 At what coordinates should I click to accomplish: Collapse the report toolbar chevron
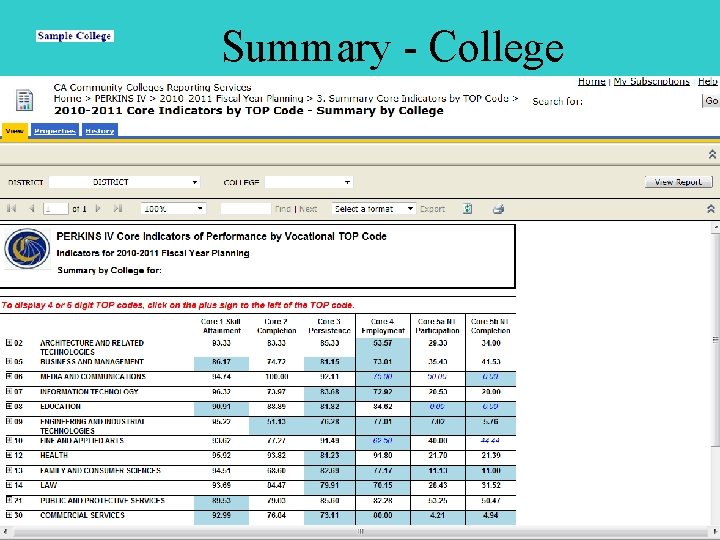tap(711, 209)
